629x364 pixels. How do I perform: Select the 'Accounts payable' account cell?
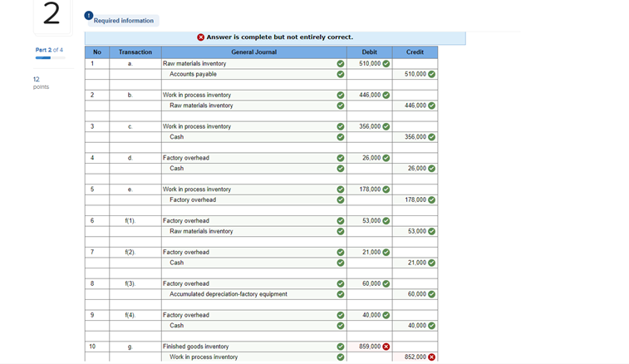coord(254,74)
